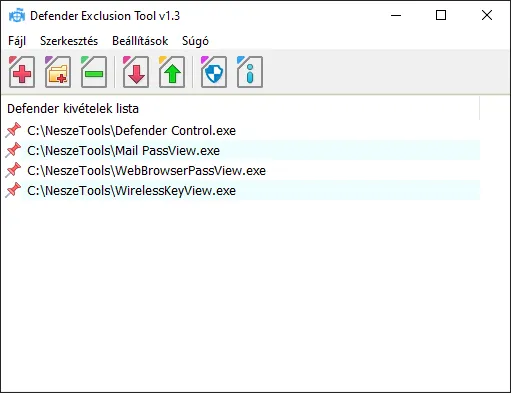
Task: Select the C:\NeszeTools\Defender Control.exe row
Action: coord(242,130)
